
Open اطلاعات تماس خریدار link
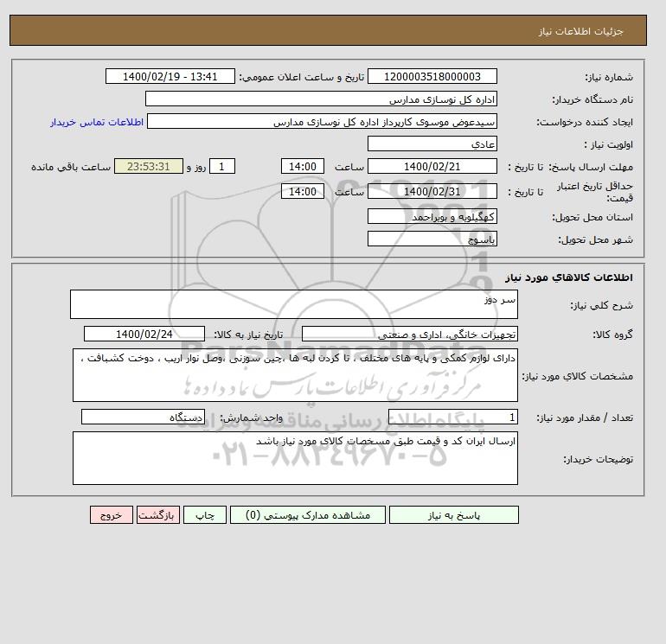pyautogui.click(x=97, y=122)
